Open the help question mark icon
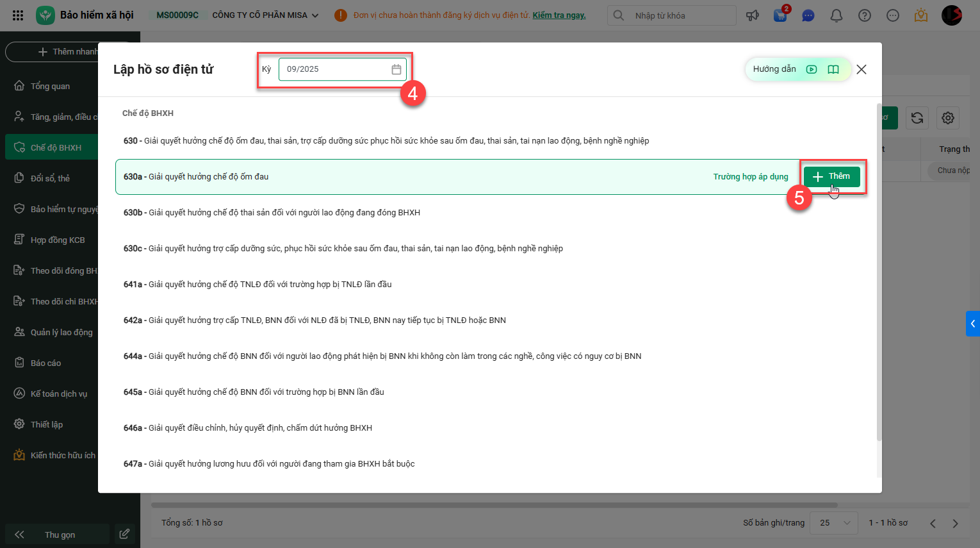980x548 pixels. click(865, 15)
